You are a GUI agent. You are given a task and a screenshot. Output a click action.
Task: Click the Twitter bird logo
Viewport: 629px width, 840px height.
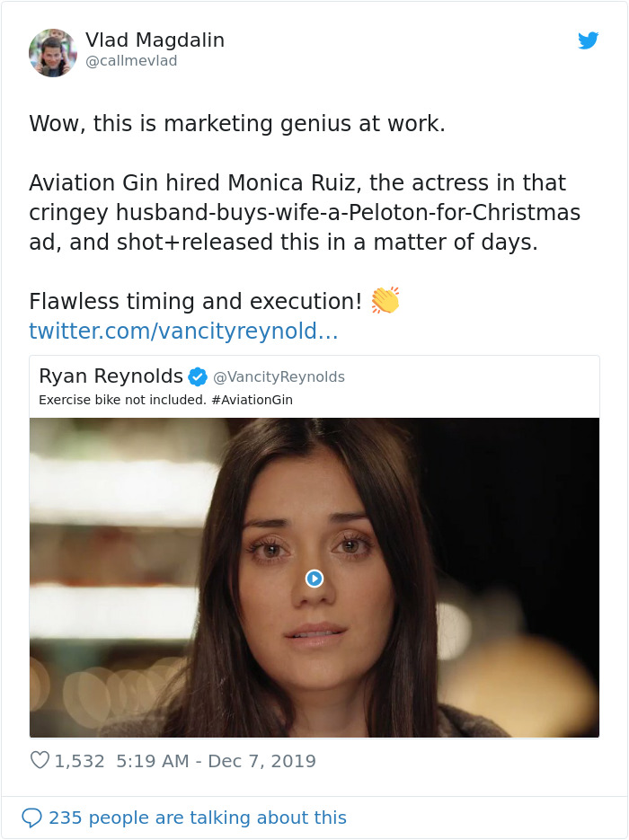point(589,40)
